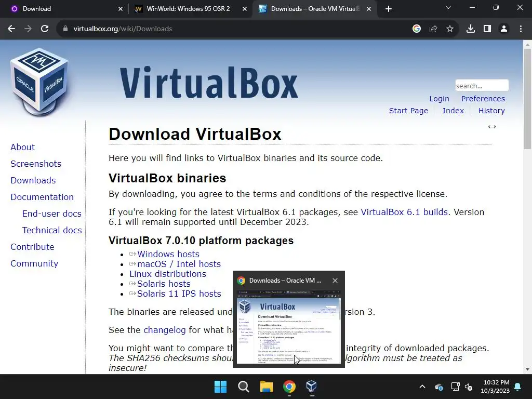Open notifications bell icon

(x=518, y=387)
